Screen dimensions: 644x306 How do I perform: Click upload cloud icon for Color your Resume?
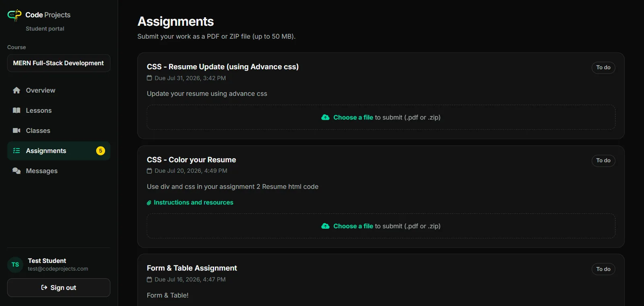tap(325, 226)
